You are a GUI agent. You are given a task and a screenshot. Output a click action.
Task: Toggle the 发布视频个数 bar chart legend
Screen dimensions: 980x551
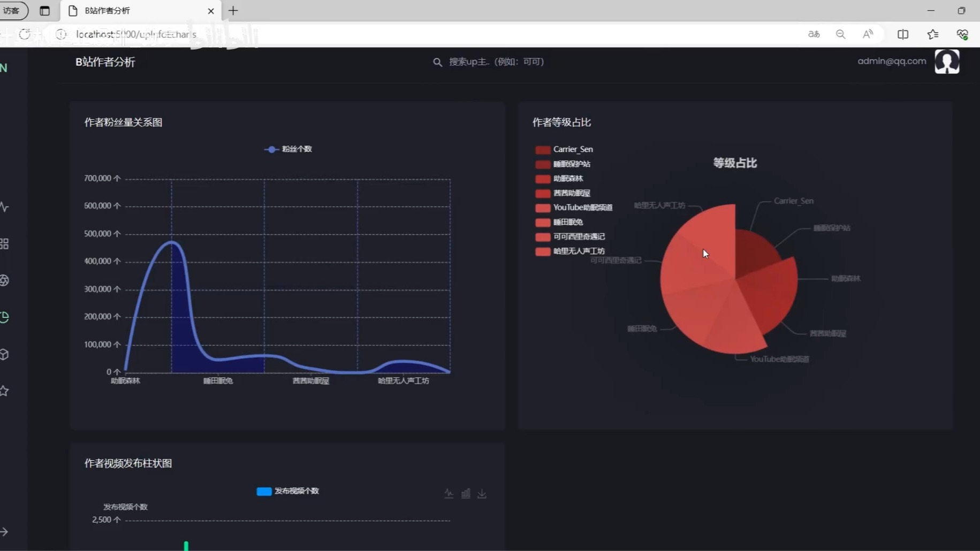pyautogui.click(x=288, y=491)
